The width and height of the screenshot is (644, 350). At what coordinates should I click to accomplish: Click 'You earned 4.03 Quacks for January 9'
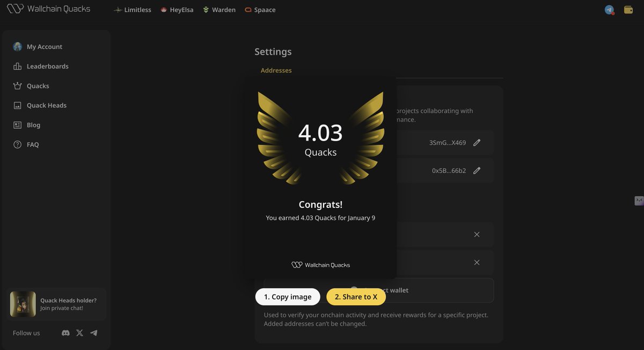pyautogui.click(x=320, y=218)
